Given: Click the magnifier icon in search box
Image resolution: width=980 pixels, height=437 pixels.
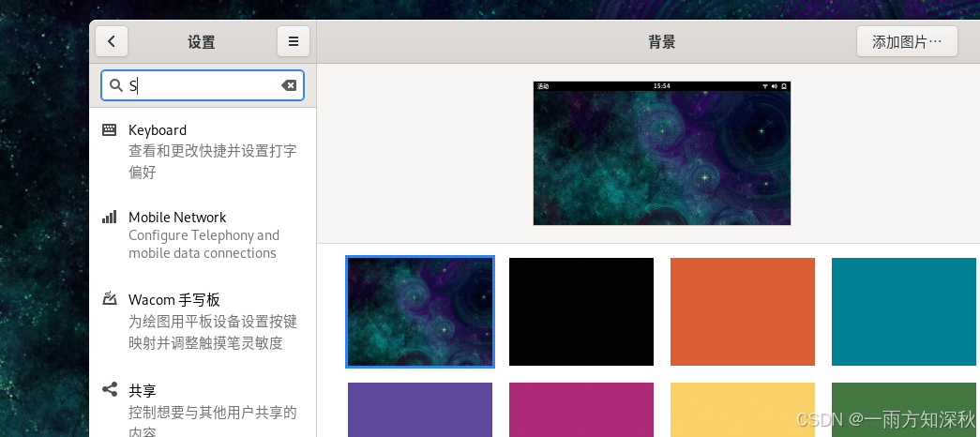Looking at the screenshot, I should (115, 85).
